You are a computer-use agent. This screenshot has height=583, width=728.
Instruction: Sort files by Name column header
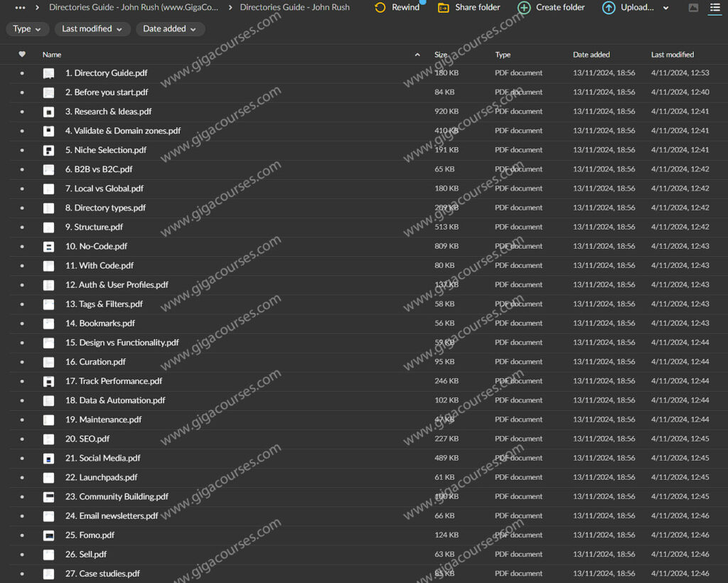tap(52, 55)
